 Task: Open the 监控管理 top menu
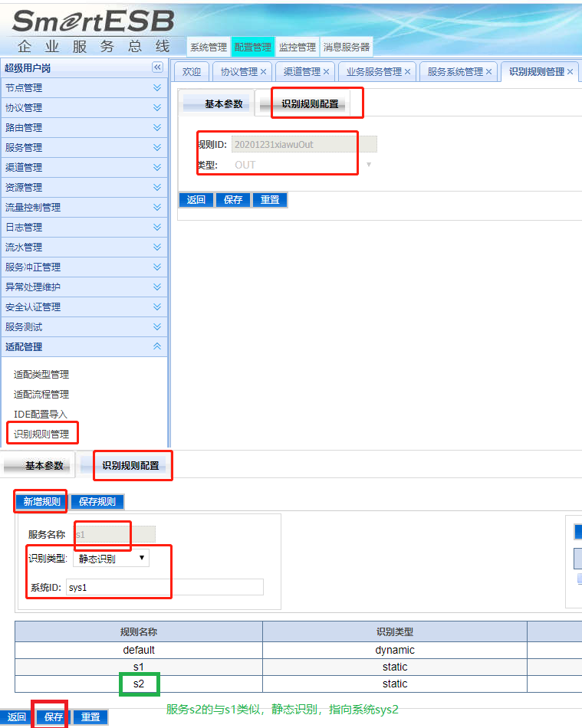(x=297, y=47)
